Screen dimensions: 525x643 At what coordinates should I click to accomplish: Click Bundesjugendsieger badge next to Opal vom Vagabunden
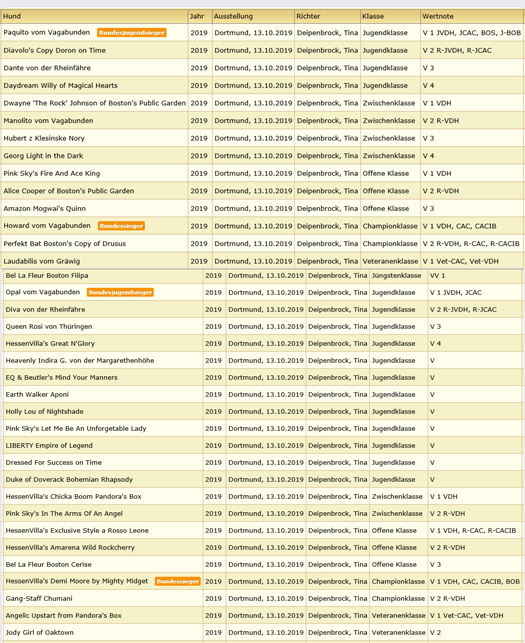pyautogui.click(x=120, y=292)
